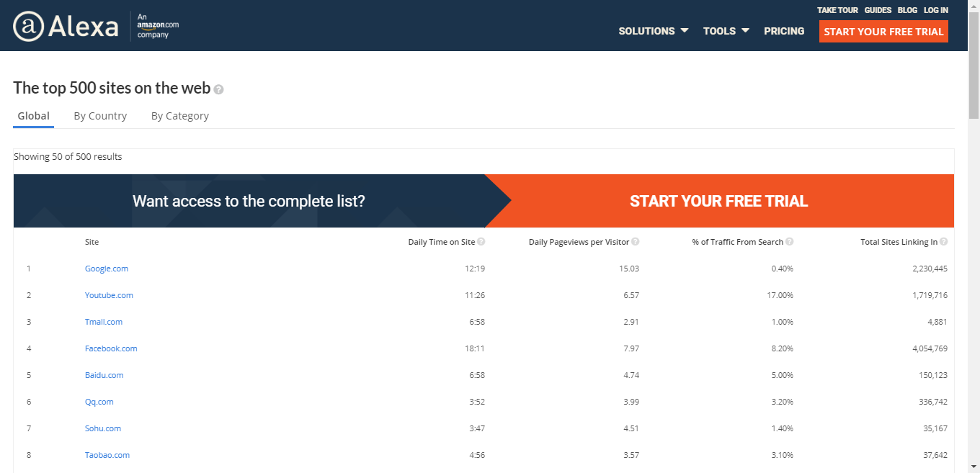Click help icon next to Daily Time on Site
The height and width of the screenshot is (473, 980).
481,242
